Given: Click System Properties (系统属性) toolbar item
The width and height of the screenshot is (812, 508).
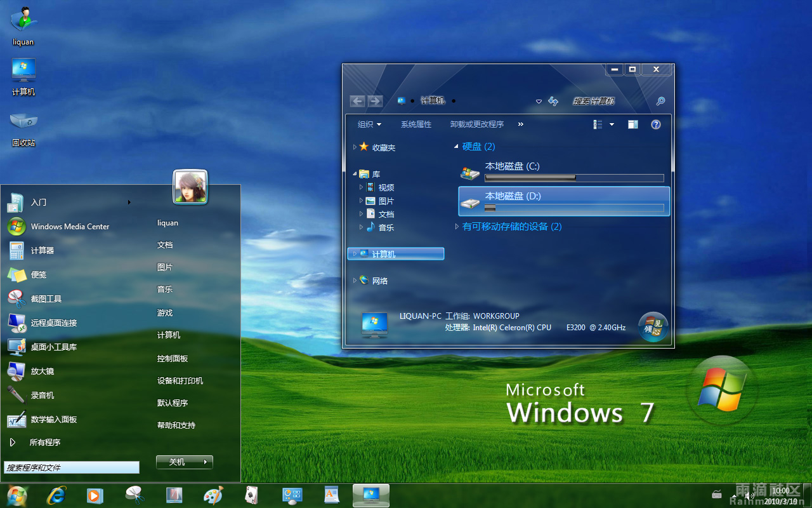Looking at the screenshot, I should pyautogui.click(x=416, y=124).
